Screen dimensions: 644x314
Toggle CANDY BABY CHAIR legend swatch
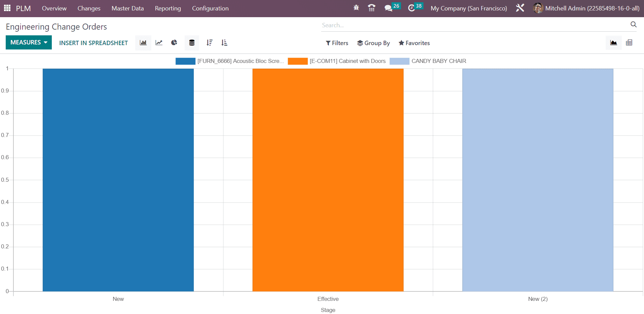click(400, 61)
